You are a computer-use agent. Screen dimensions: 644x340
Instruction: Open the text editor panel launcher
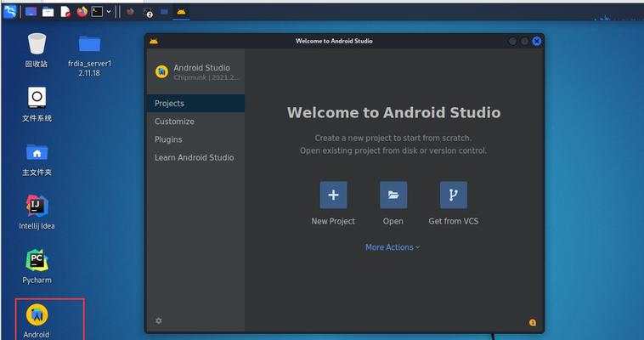point(65,12)
